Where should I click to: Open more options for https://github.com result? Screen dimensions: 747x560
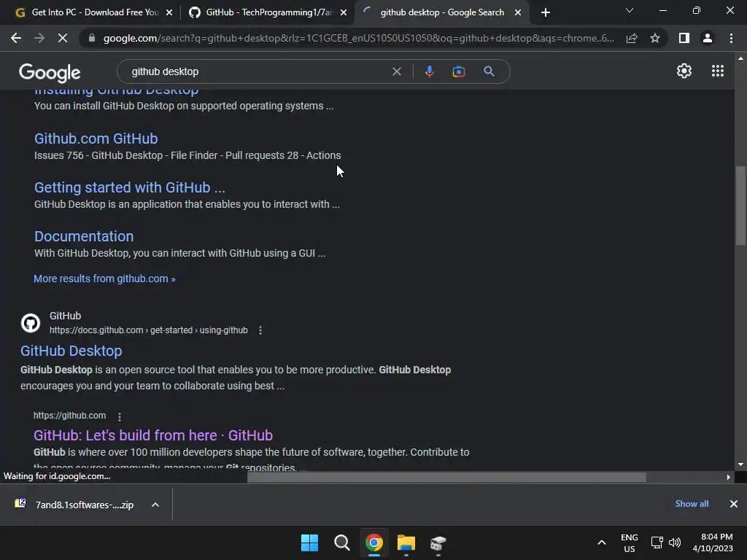[120, 416]
